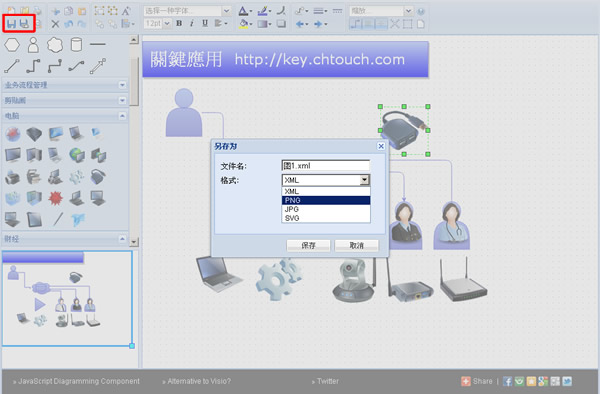
Task: Toggle the shadow effect icon
Action: pos(281,24)
